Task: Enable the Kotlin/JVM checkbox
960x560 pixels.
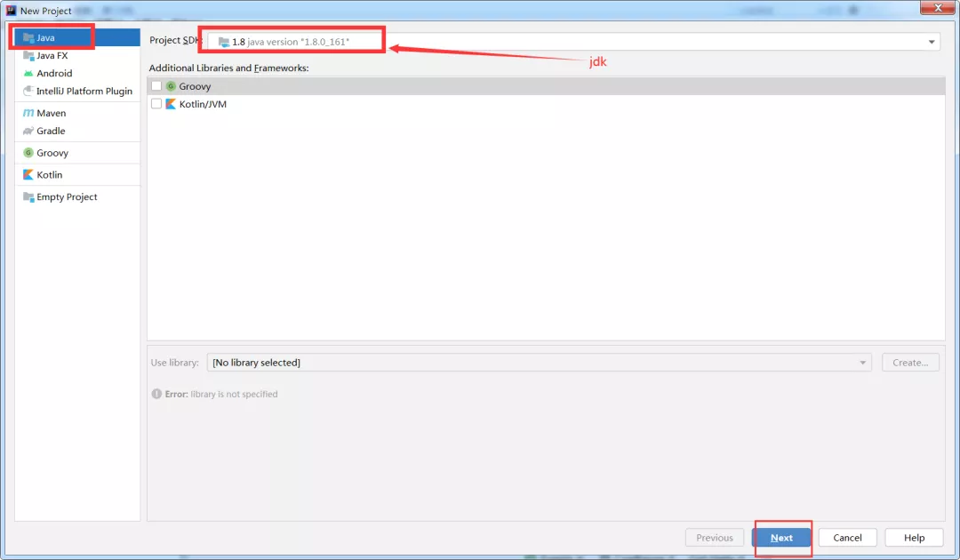Action: [156, 104]
